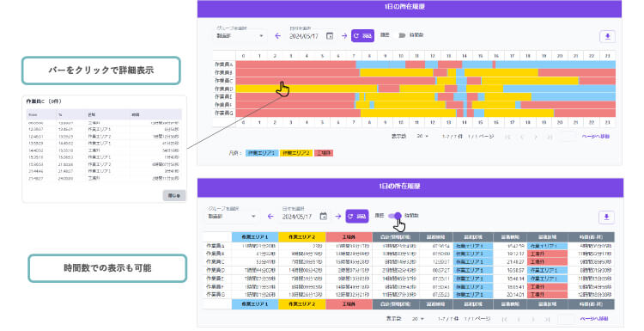This screenshot has height=331, width=644.
Task: Click the 作業エリア1 blue table column header
Action: point(255,236)
